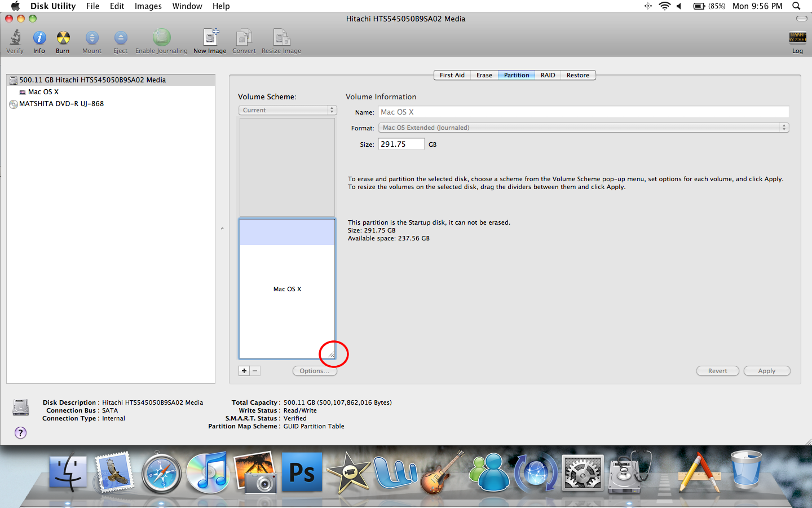Click the Revert button

tap(718, 371)
